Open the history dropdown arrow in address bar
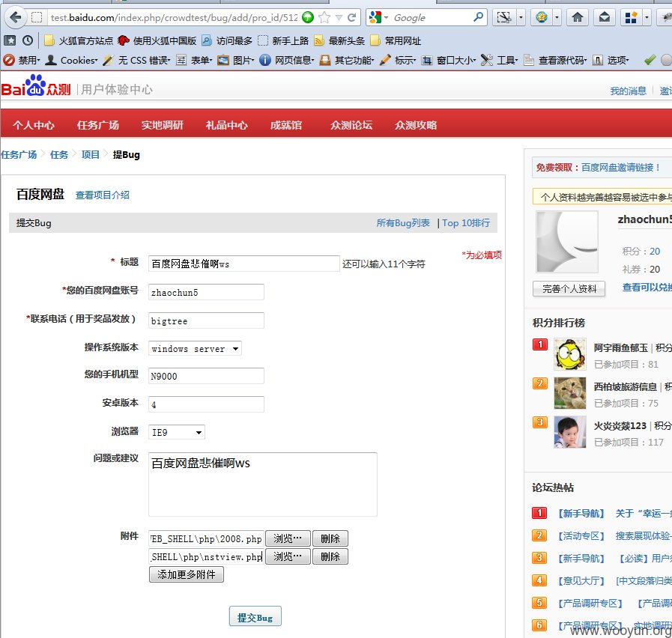 pyautogui.click(x=339, y=17)
